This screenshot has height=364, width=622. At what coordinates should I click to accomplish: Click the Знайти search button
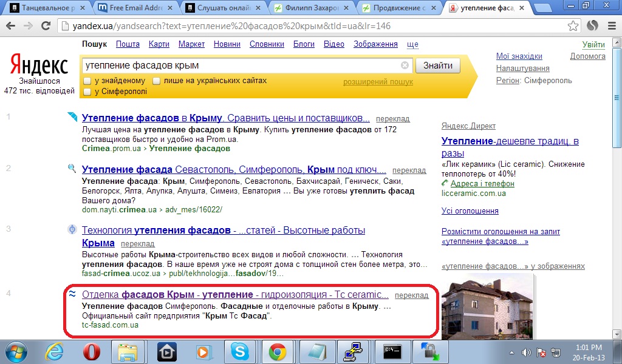pyautogui.click(x=438, y=66)
